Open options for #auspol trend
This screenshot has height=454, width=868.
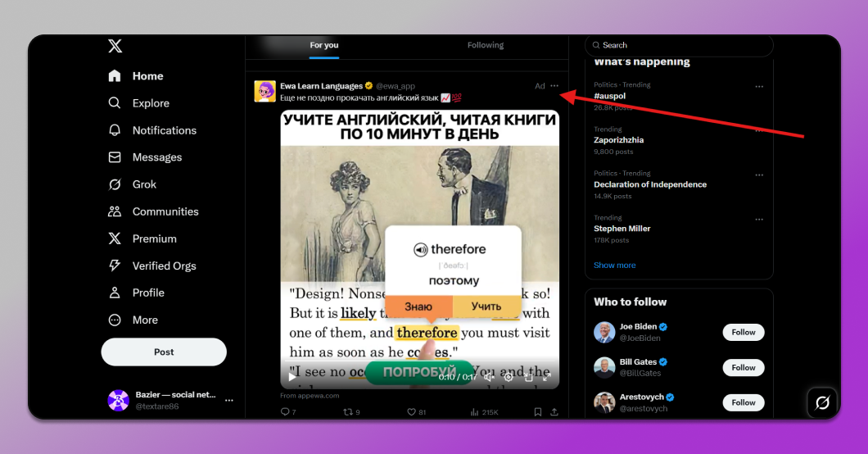coord(759,86)
